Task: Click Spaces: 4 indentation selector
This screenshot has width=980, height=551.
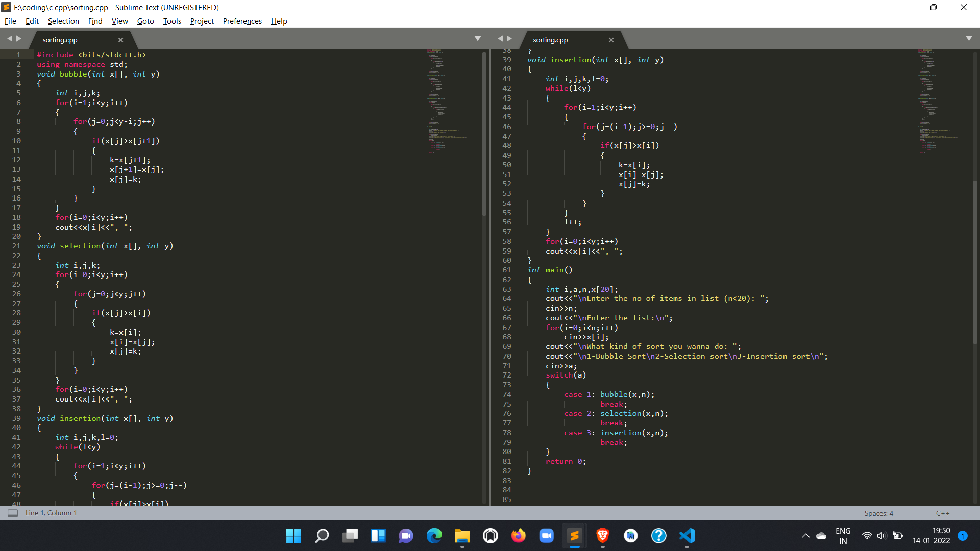Action: [878, 513]
